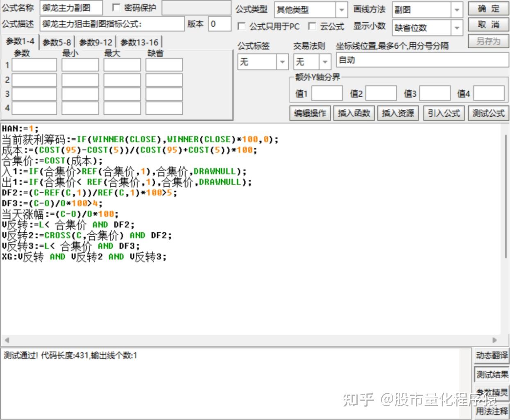Image resolution: width=510 pixels, height=420 pixels.
Task: Click the line defining V反转3
Action: click(x=71, y=246)
